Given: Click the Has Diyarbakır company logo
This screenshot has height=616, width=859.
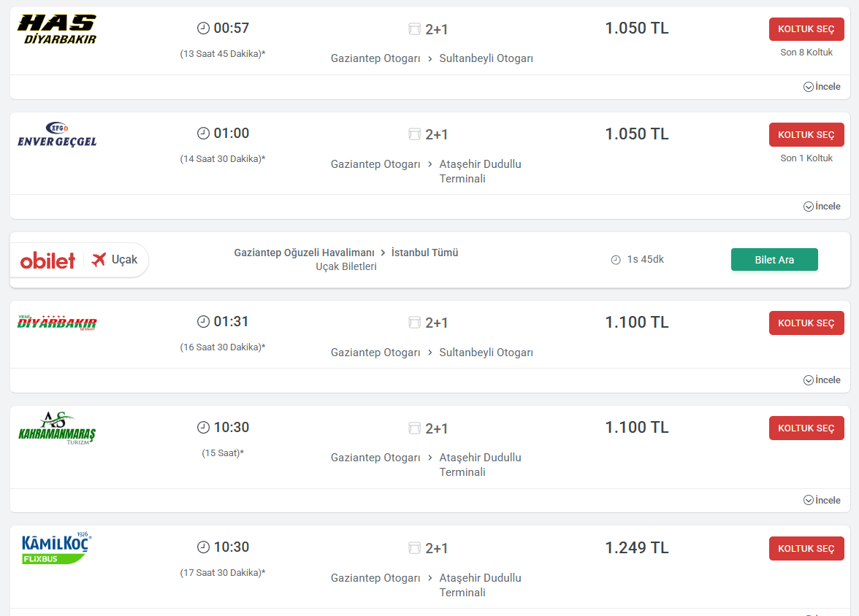Looking at the screenshot, I should coord(57,29).
